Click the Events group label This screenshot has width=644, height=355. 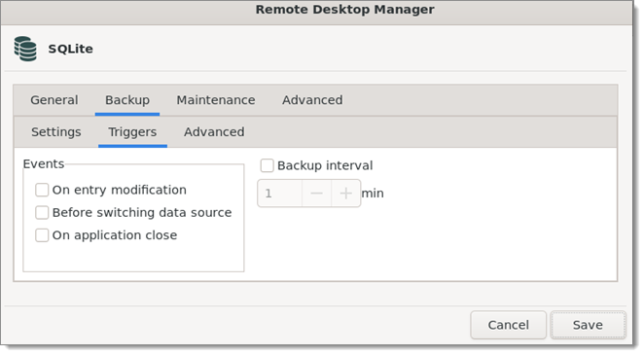point(44,164)
